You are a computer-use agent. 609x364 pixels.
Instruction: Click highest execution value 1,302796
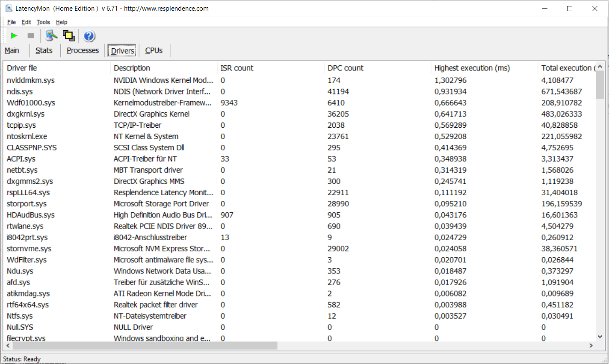click(x=450, y=80)
